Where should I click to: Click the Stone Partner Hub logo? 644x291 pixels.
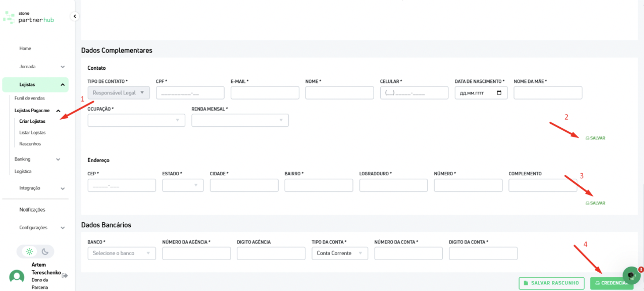29,18
